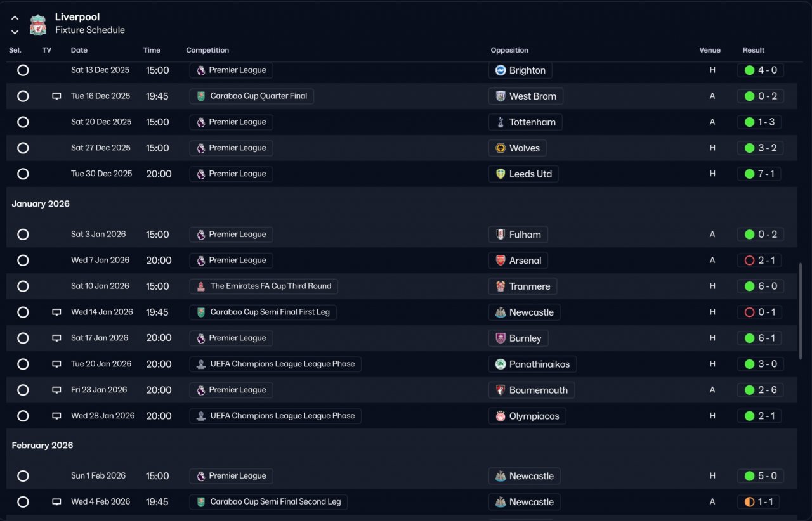Sort by the Venue column header
Screen dimensions: 812x521
point(710,50)
